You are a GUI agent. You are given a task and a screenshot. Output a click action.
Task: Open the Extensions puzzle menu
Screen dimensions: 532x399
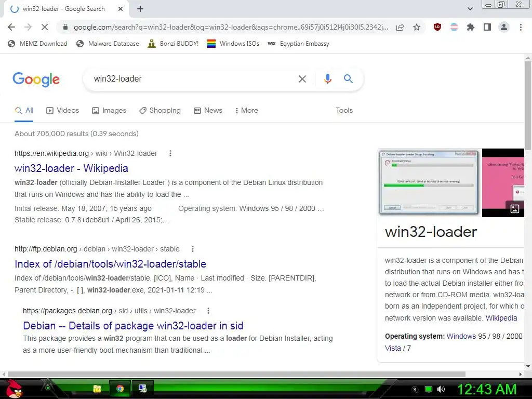471,27
